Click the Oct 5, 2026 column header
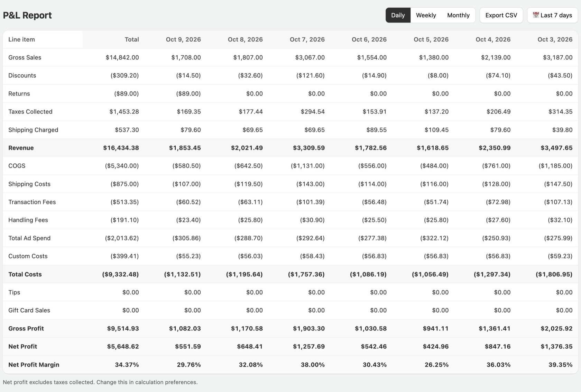581x392 pixels. pyautogui.click(x=431, y=39)
